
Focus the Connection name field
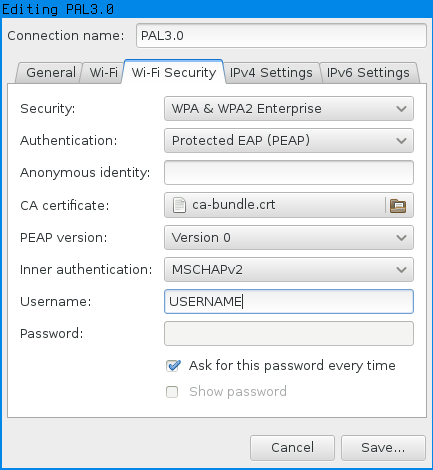click(281, 36)
